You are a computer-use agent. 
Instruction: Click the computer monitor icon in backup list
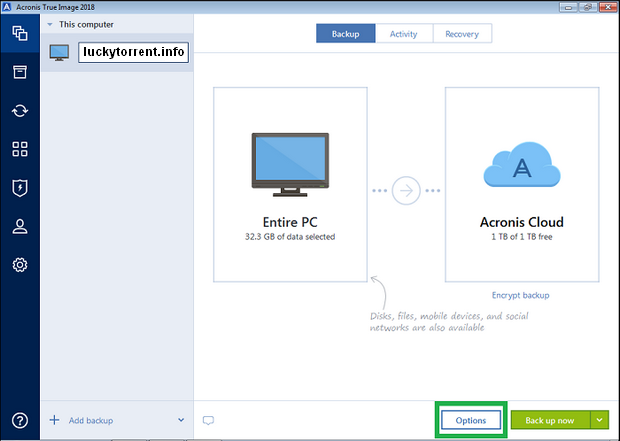coord(59,53)
